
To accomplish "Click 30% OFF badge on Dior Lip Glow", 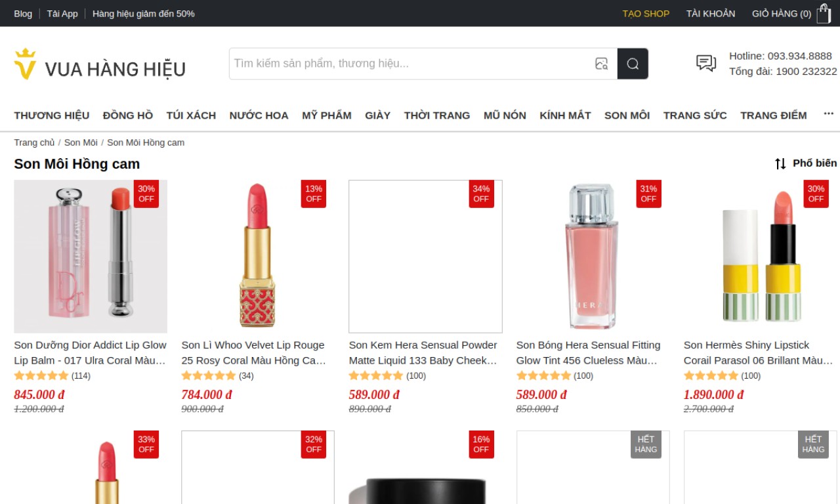I will click(x=146, y=194).
